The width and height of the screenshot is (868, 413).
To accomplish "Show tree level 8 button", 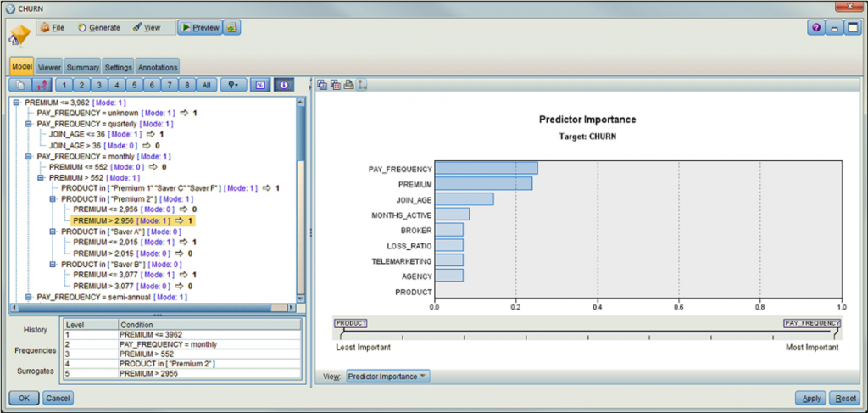I will click(187, 86).
